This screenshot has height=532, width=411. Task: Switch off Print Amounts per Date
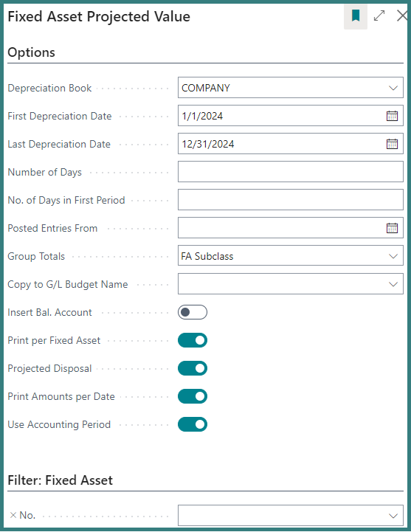pos(193,396)
